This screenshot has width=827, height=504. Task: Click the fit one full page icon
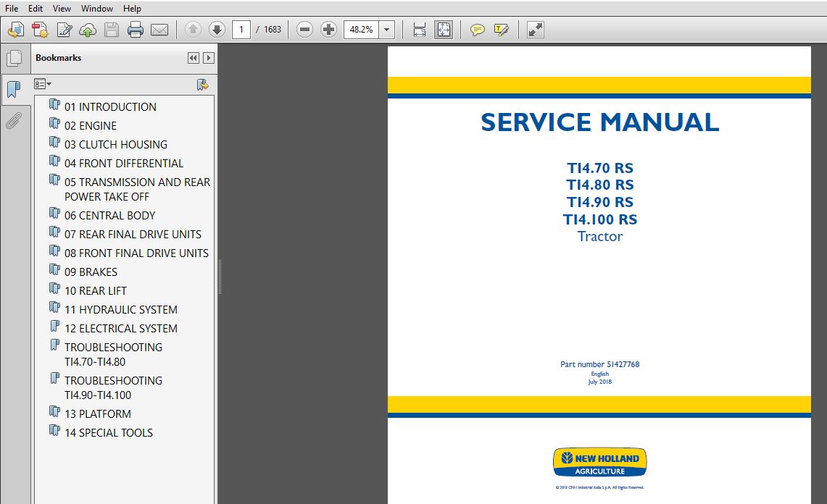click(444, 30)
